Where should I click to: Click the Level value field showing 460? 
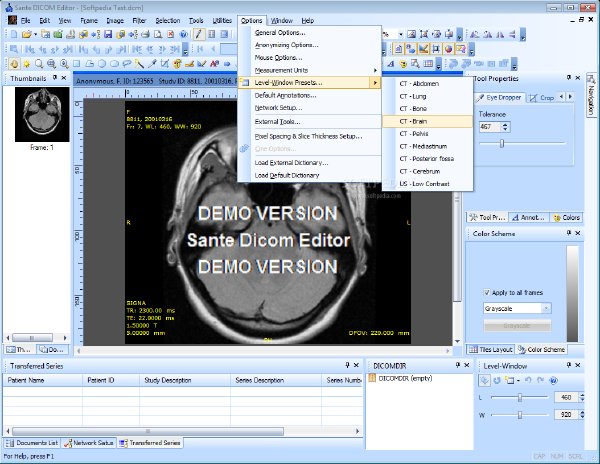(567, 398)
